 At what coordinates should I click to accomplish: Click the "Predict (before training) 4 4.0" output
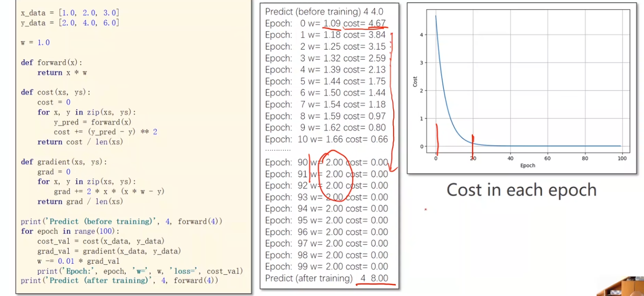(x=328, y=11)
